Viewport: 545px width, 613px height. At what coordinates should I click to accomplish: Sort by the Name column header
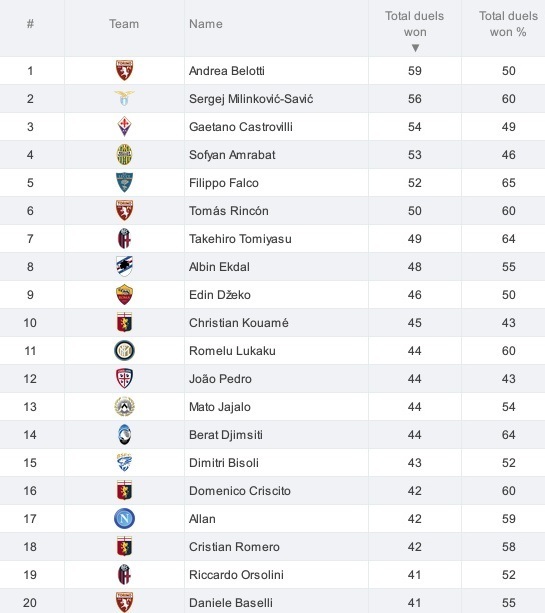(x=206, y=24)
